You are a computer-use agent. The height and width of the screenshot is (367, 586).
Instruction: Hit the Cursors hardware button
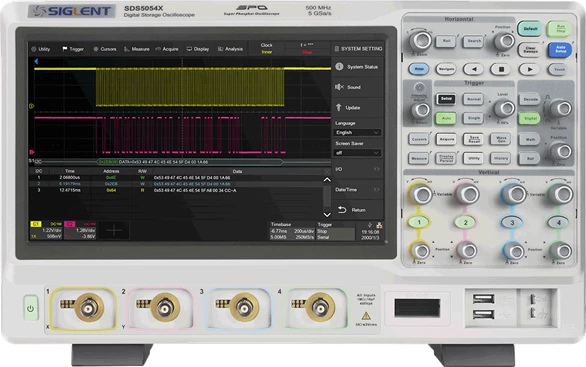tap(419, 139)
